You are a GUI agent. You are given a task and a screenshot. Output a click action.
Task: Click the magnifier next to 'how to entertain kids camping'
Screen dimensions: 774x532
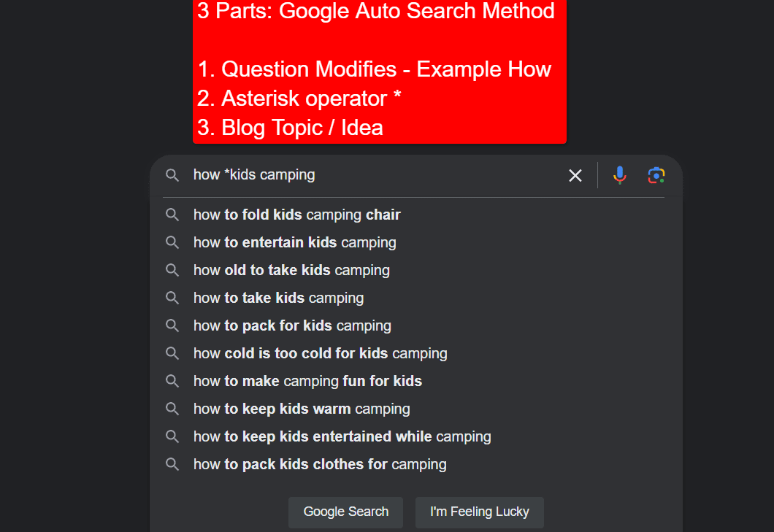tap(172, 242)
